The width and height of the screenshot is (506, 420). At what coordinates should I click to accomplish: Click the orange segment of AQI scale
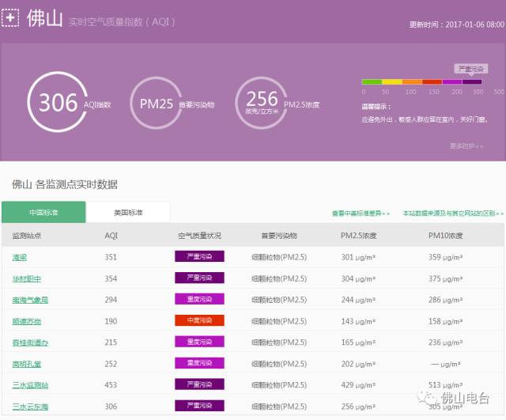[x=412, y=81]
